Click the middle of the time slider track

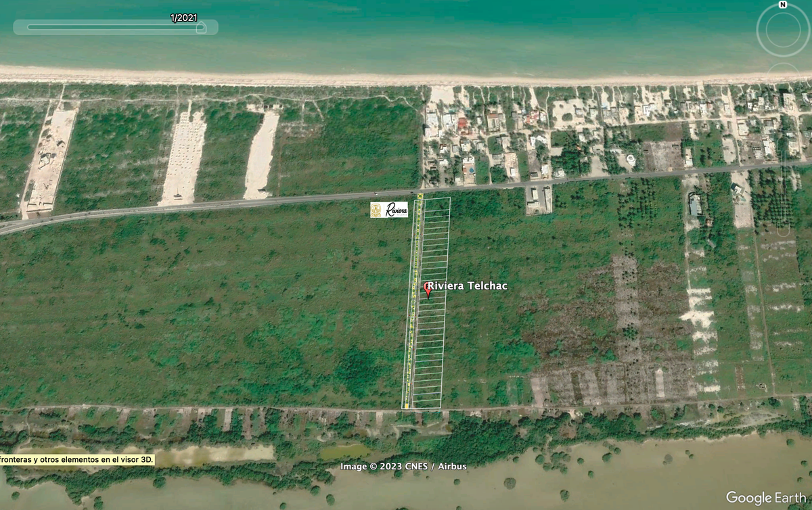114,27
